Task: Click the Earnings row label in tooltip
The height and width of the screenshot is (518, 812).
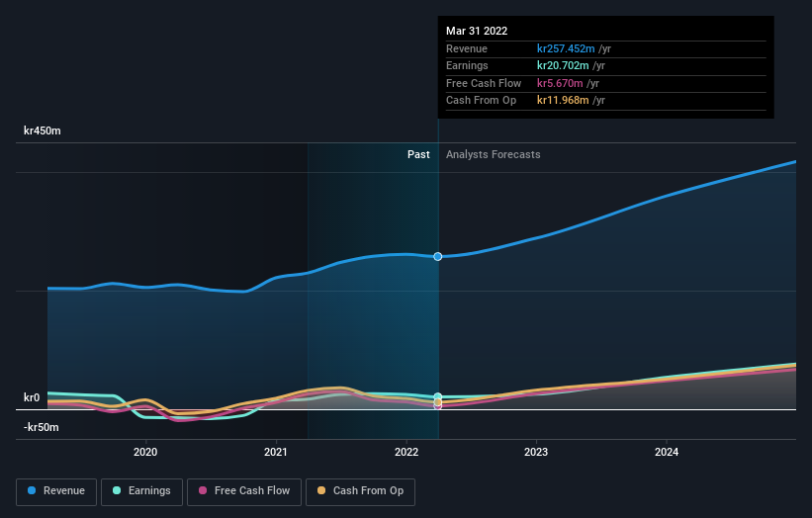Action: pos(467,65)
